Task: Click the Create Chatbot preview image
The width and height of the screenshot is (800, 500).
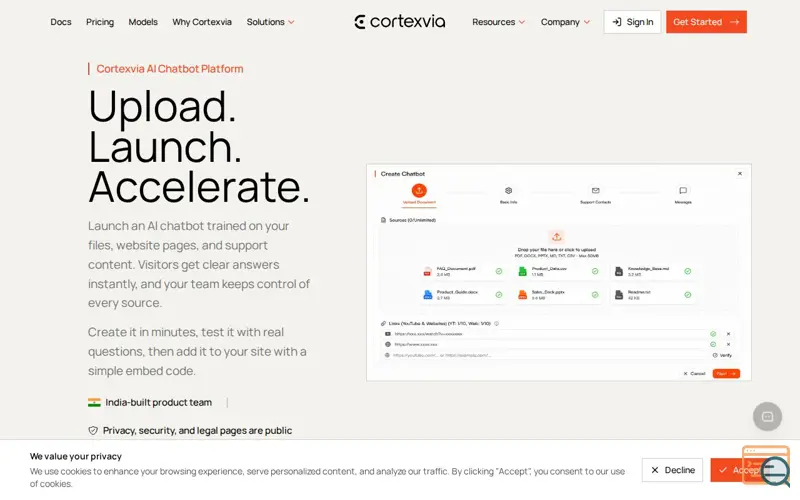Action: [x=559, y=272]
